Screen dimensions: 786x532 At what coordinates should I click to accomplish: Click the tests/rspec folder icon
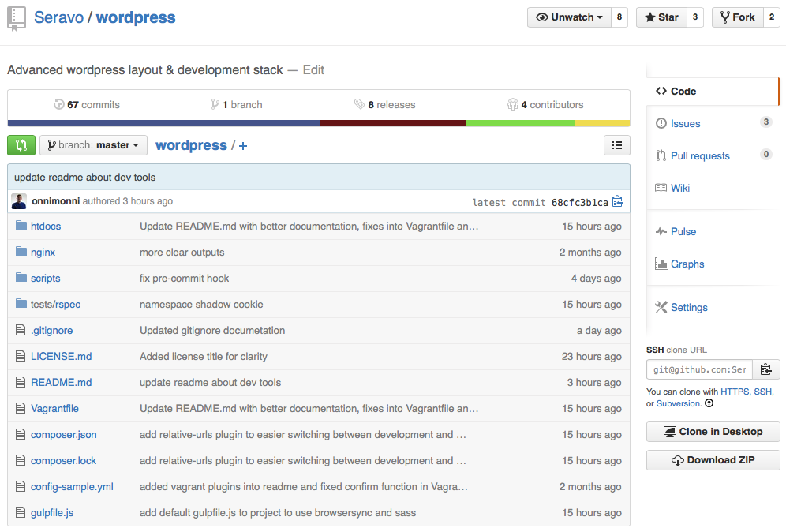pyautogui.click(x=21, y=303)
